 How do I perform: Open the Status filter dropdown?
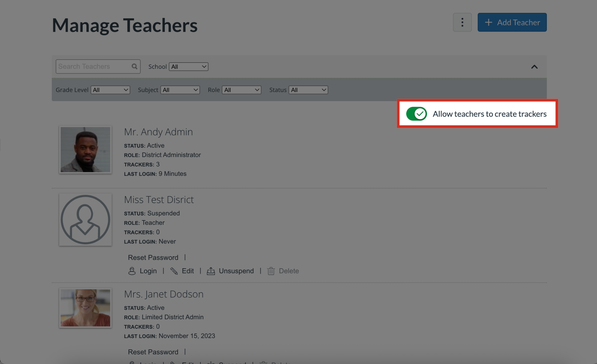tap(308, 90)
